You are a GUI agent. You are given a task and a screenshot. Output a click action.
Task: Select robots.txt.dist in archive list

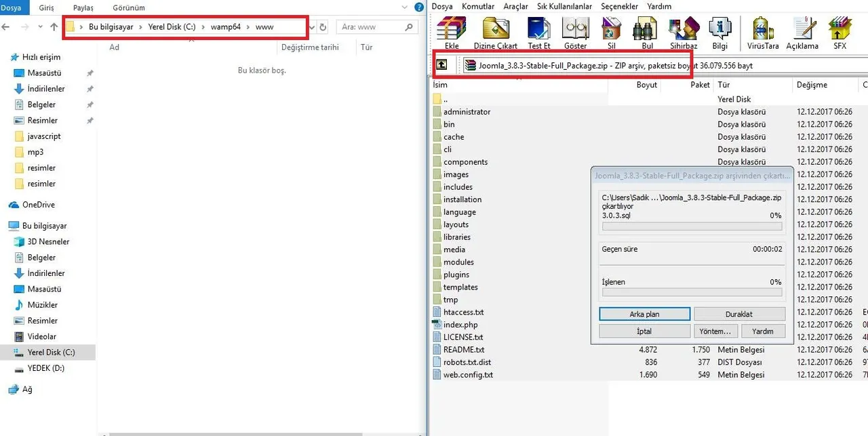(x=467, y=362)
